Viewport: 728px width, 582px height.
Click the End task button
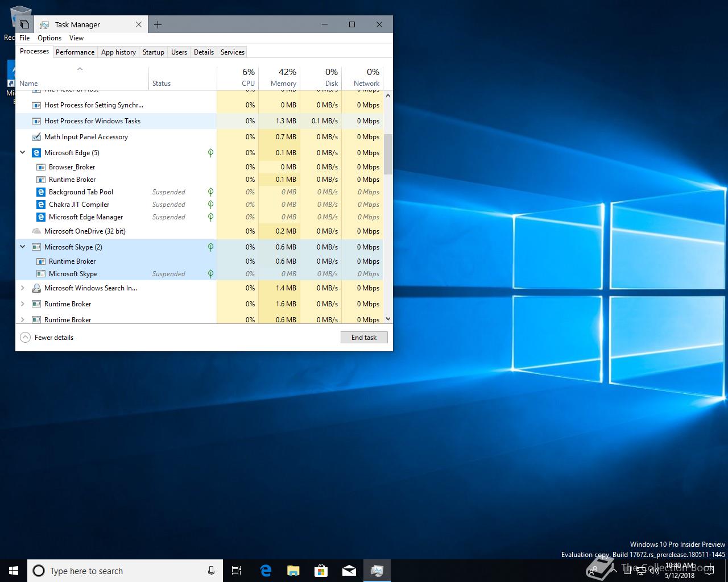click(x=364, y=338)
